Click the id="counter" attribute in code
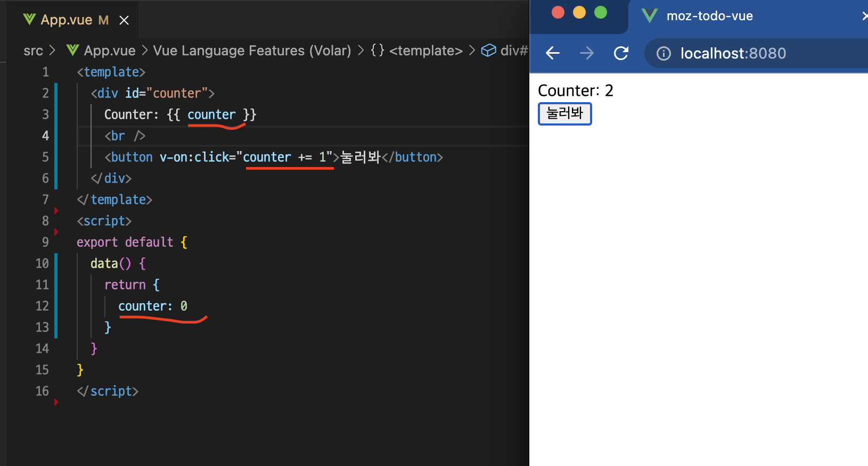Screen dimensions: 868x466 pos(166,93)
